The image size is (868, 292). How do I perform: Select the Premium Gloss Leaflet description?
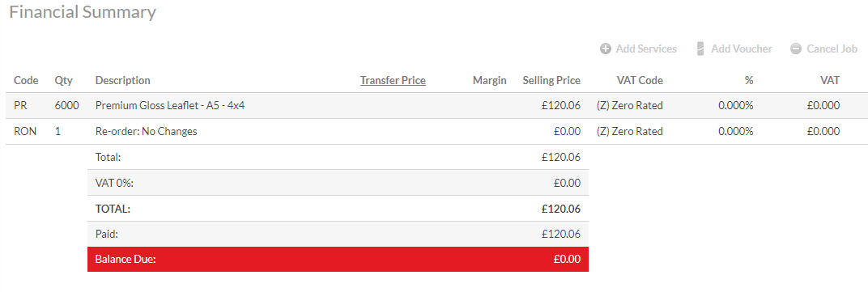170,106
